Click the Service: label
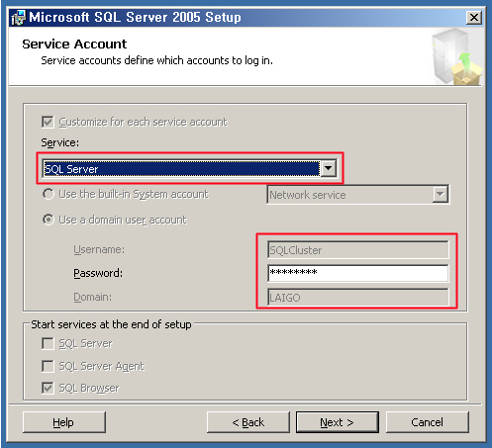Image resolution: width=492 pixels, height=448 pixels. click(x=60, y=142)
